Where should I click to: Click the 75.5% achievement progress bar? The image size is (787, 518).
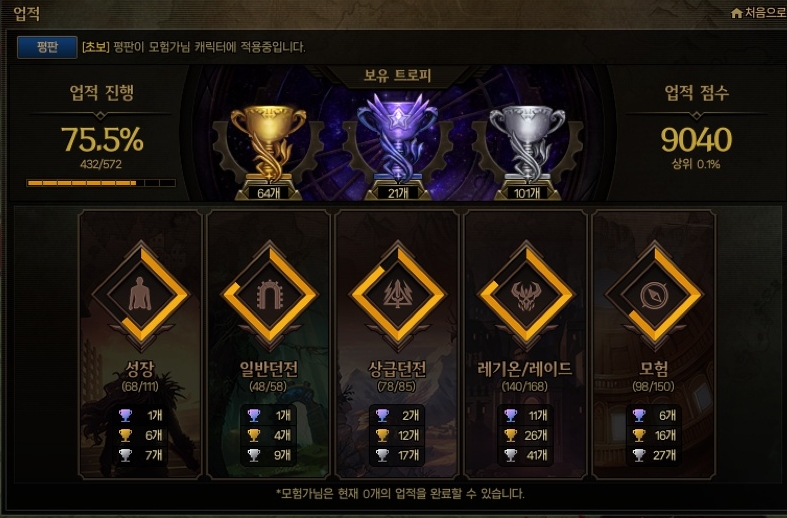pyautogui.click(x=101, y=183)
